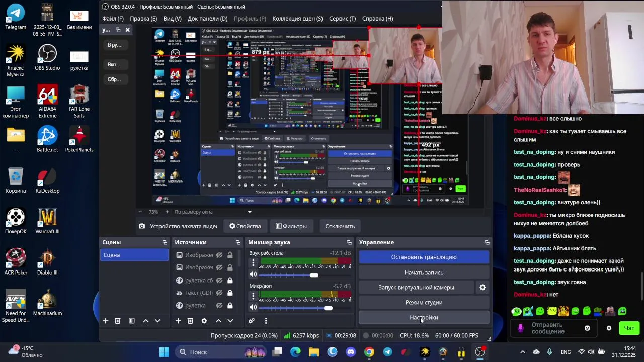Open AIDA64 Extreme desktop icon
The width and height of the screenshot is (644, 362).
47,102
